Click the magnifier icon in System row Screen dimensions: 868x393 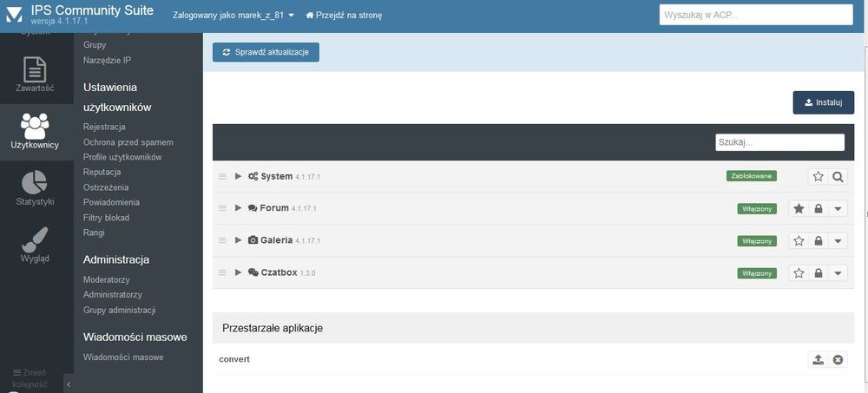(838, 177)
